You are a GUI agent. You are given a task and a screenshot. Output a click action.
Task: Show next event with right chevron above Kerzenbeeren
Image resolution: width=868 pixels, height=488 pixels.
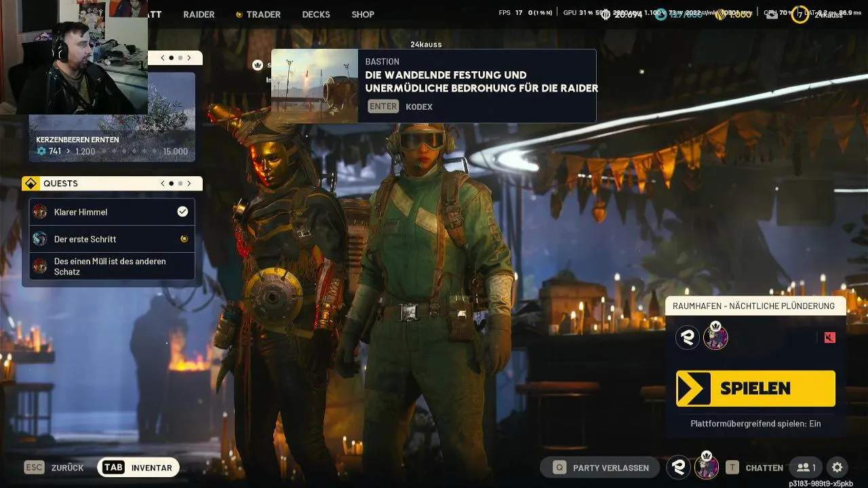pyautogui.click(x=189, y=58)
